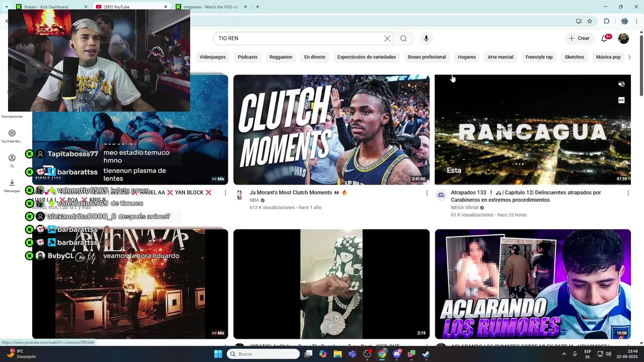Open Steam from the taskbar
The image size is (644, 362).
[x=426, y=354]
